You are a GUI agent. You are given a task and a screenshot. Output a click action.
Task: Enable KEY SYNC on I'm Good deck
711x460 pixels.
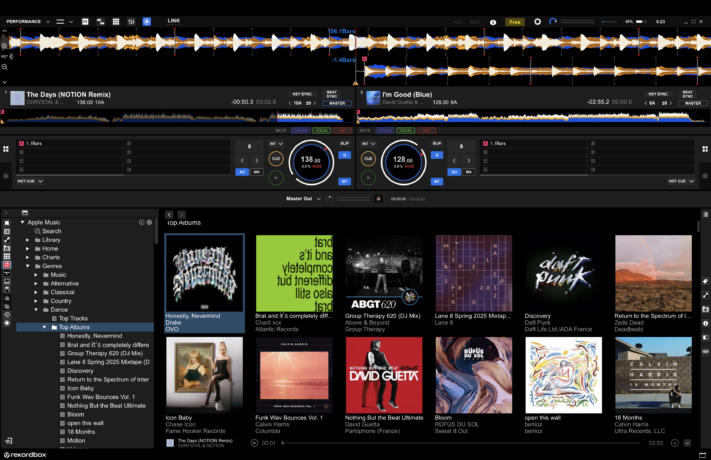(658, 94)
